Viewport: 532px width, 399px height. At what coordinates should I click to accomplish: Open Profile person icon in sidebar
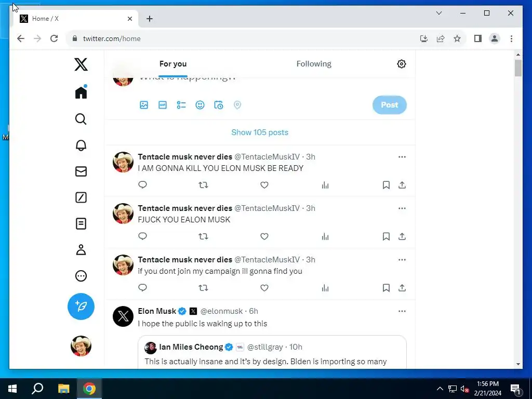point(81,250)
